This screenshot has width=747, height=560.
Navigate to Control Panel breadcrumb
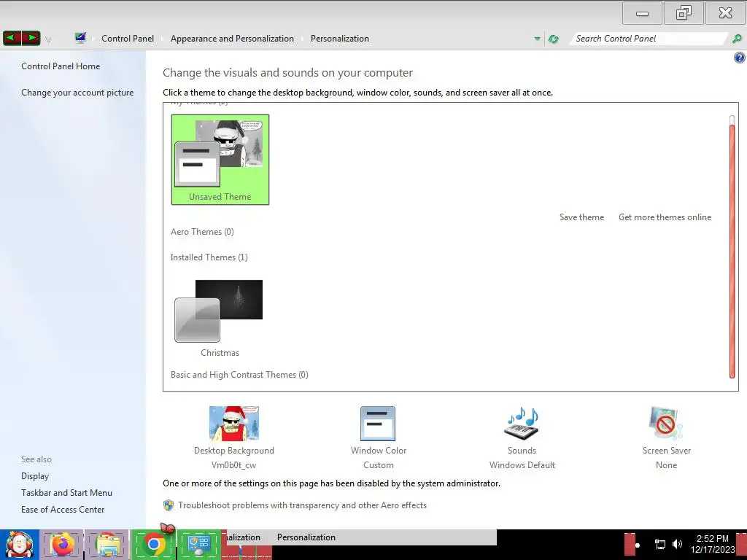pos(128,39)
